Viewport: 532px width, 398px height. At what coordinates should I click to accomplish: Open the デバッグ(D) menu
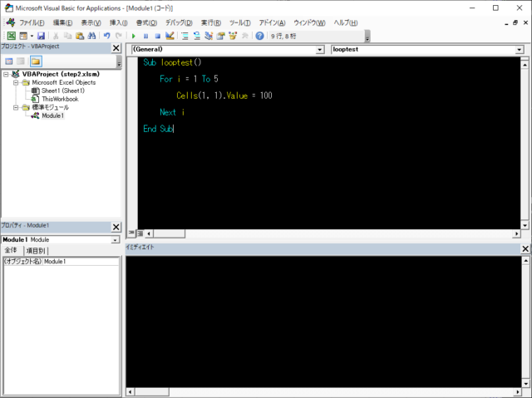[x=177, y=22]
